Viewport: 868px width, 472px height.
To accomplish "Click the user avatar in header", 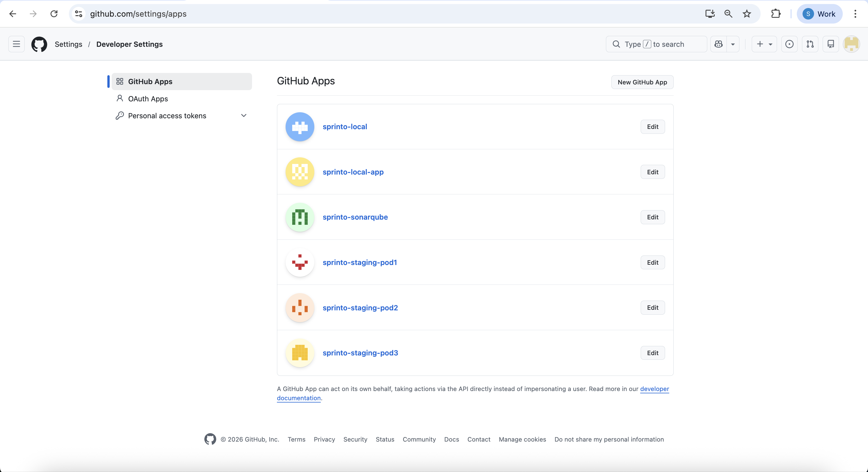I will click(851, 44).
